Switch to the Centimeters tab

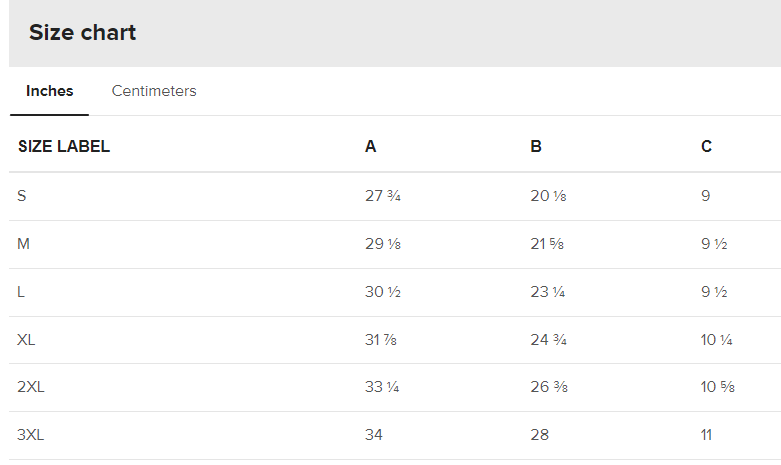154,91
